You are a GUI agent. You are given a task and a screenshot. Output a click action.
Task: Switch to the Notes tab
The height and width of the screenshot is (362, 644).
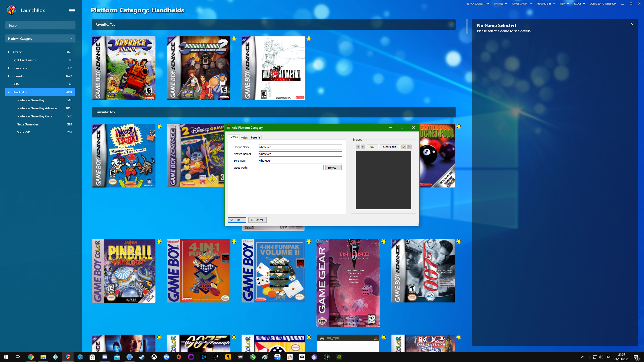[x=244, y=138]
